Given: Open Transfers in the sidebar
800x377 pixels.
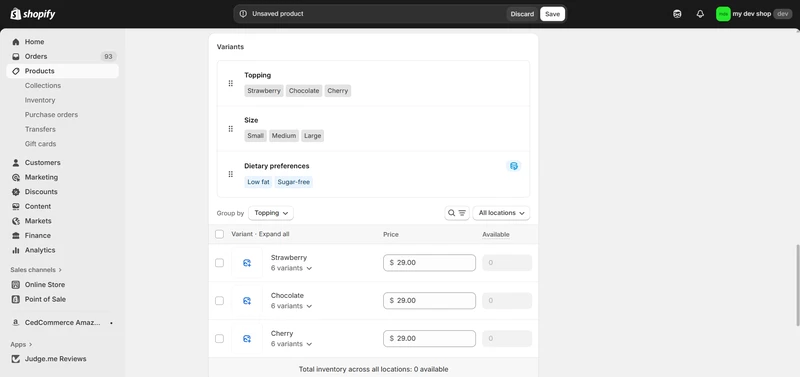Looking at the screenshot, I should [40, 129].
